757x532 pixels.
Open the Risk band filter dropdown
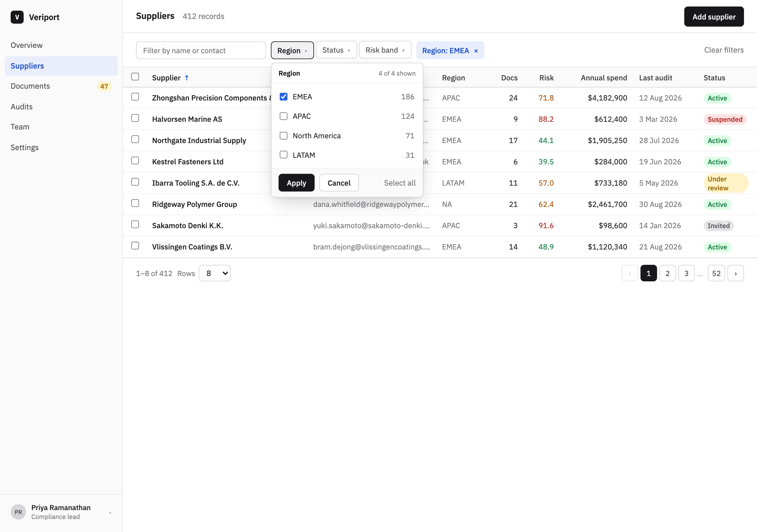click(385, 50)
